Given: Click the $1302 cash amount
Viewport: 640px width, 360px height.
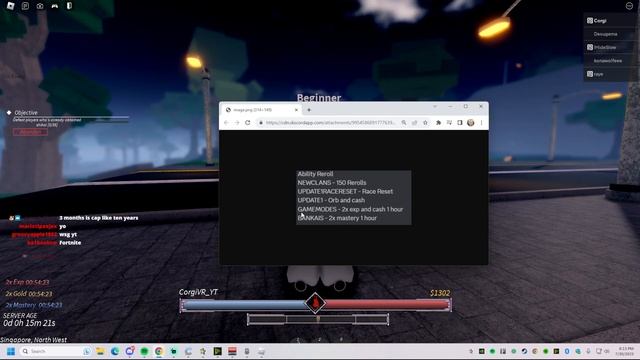Looking at the screenshot, I should (x=440, y=293).
